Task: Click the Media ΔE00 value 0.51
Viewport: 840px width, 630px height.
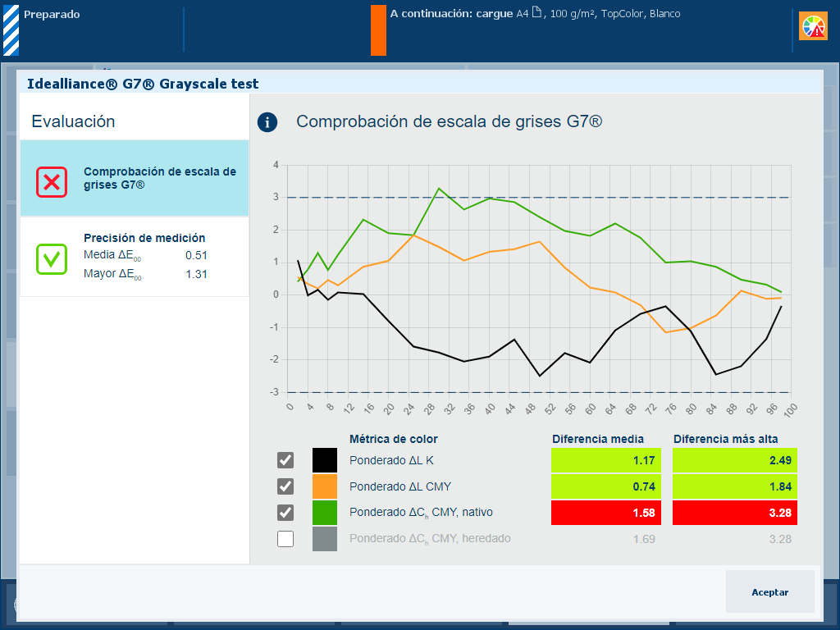Action: coord(196,256)
